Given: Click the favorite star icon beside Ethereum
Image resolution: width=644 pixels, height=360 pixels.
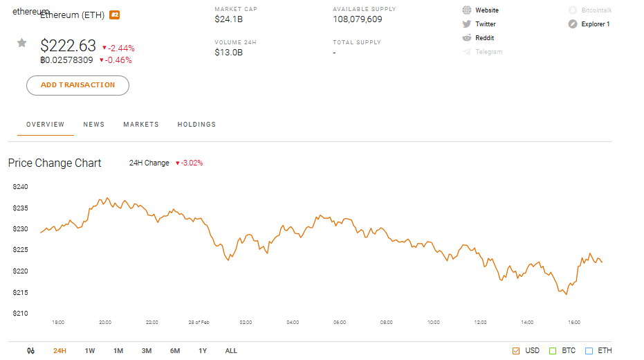Looking at the screenshot, I should 21,43.
